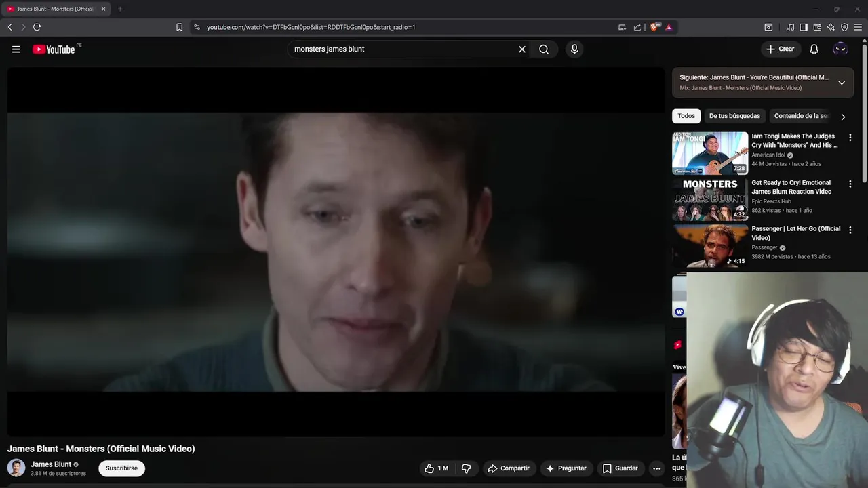Click the video player to pause
Screen dimensions: 868x488
(x=336, y=251)
